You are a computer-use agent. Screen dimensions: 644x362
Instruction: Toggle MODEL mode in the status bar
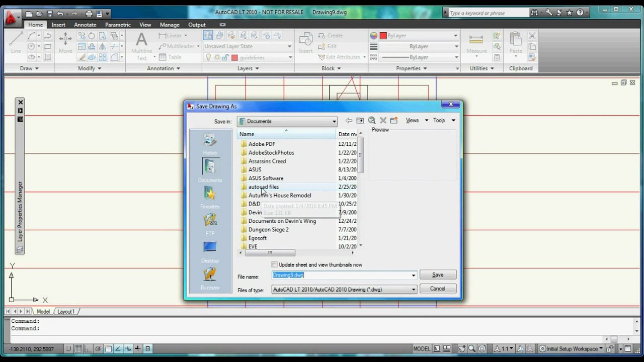423,348
